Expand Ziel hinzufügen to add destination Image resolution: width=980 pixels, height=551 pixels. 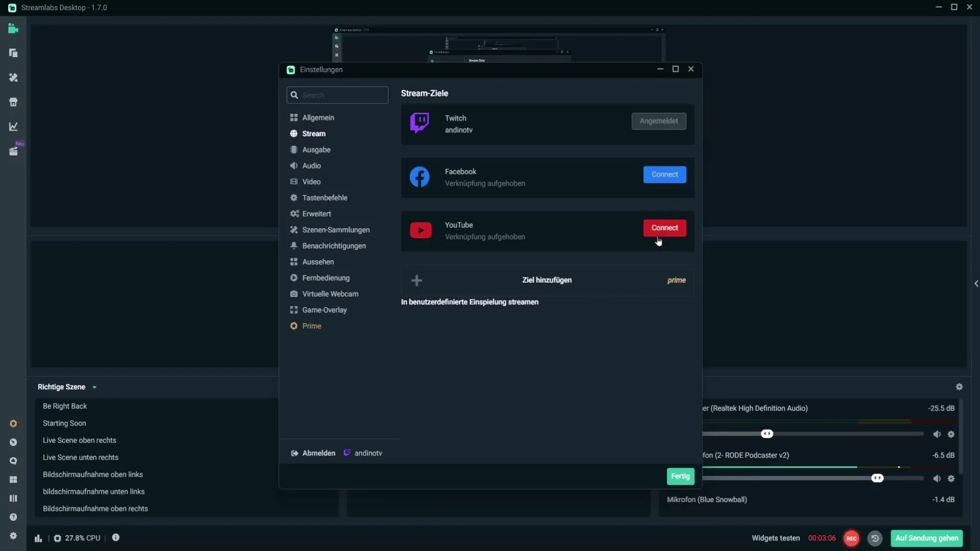[x=547, y=280]
